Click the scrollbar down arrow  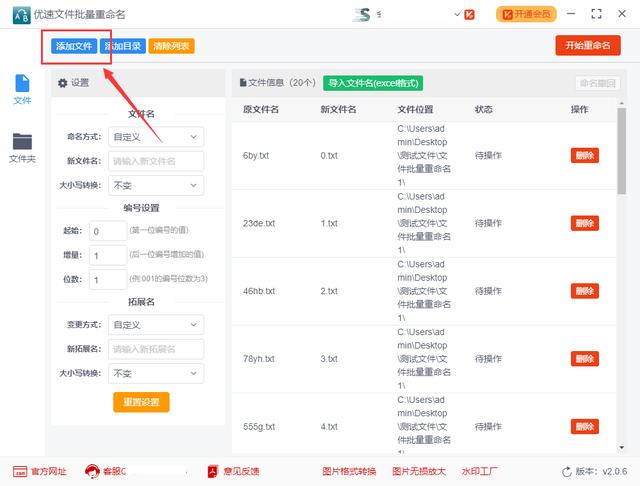pyautogui.click(x=621, y=448)
